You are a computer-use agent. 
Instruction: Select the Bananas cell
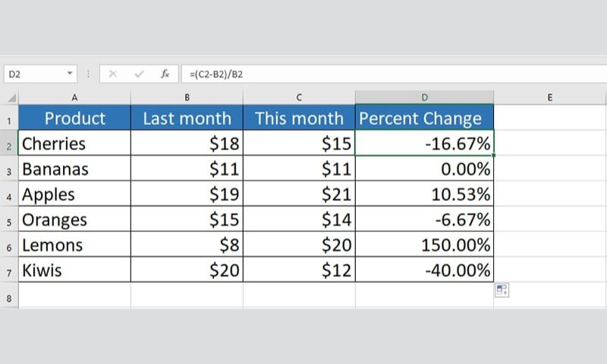pos(74,168)
